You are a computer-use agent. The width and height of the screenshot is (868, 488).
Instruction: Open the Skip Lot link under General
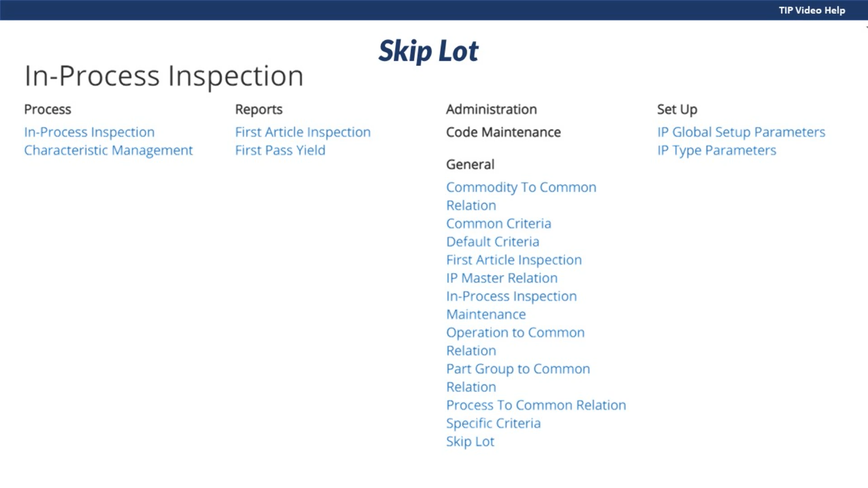(x=470, y=441)
